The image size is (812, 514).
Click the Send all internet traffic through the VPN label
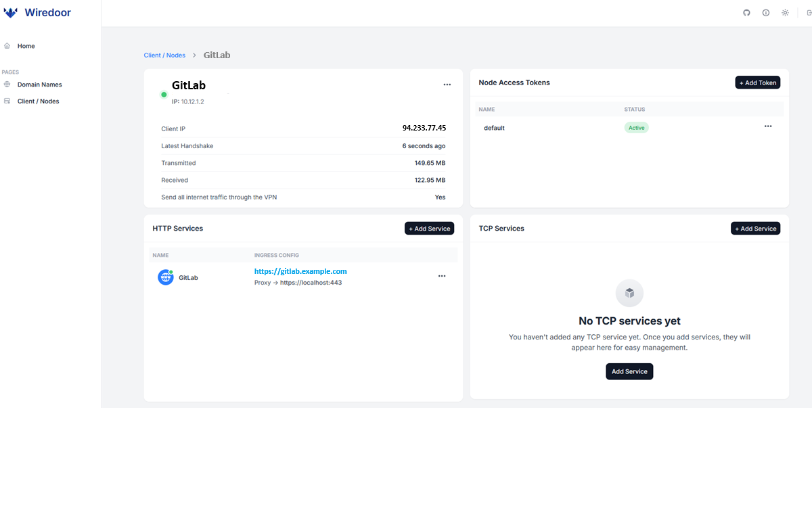click(219, 197)
